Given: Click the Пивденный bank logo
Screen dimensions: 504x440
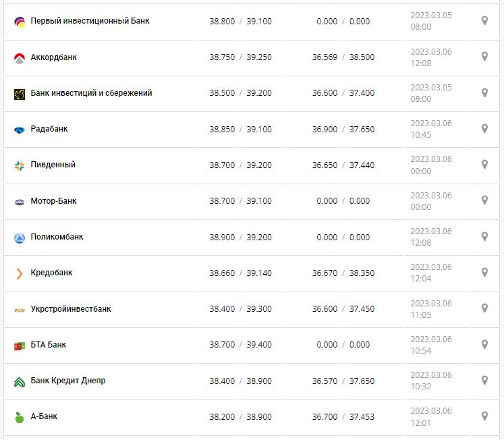Looking at the screenshot, I should [x=19, y=165].
